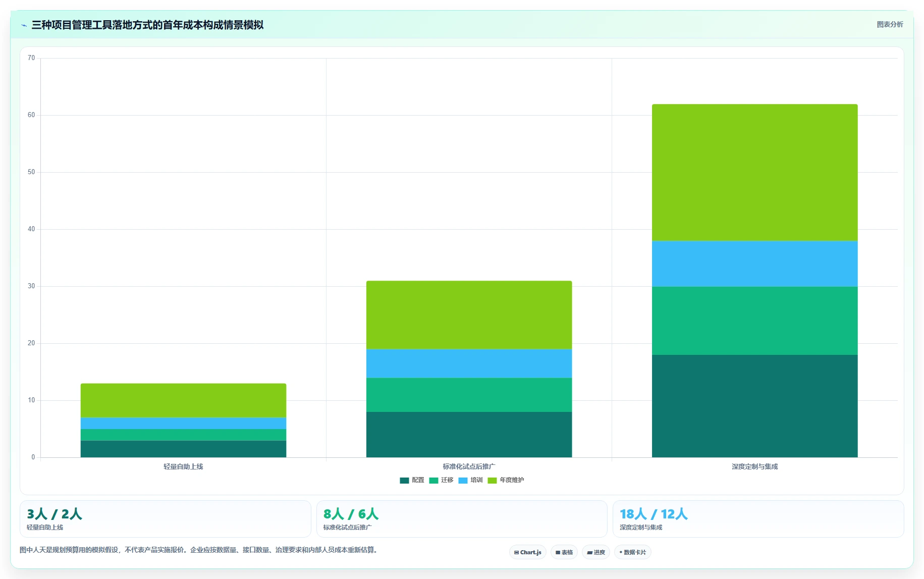924x579 pixels.
Task: Click the blue 培训 legend swatch
Action: pos(463,481)
